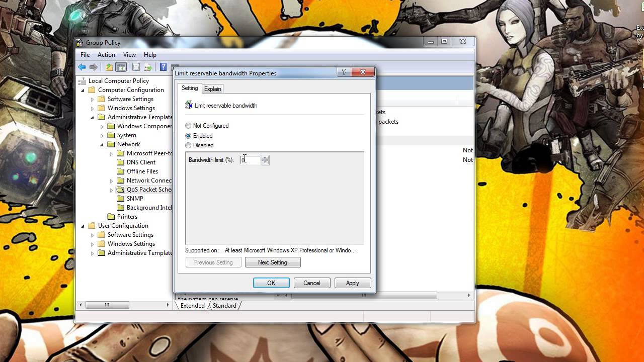Open the Help menu
The height and width of the screenshot is (362, 644).
click(x=150, y=55)
